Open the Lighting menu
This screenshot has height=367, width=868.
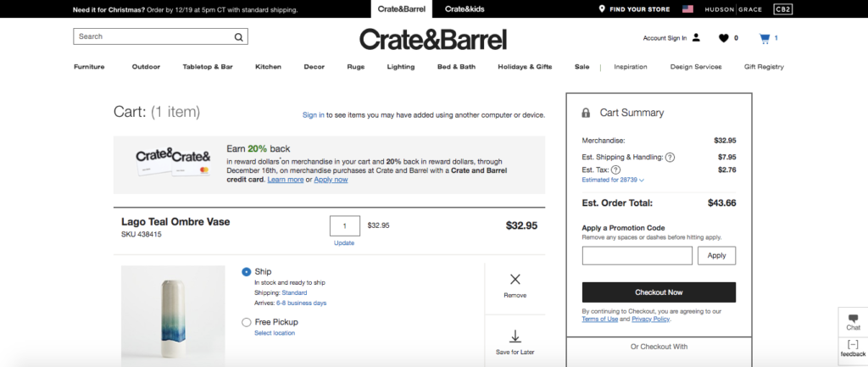pos(401,67)
